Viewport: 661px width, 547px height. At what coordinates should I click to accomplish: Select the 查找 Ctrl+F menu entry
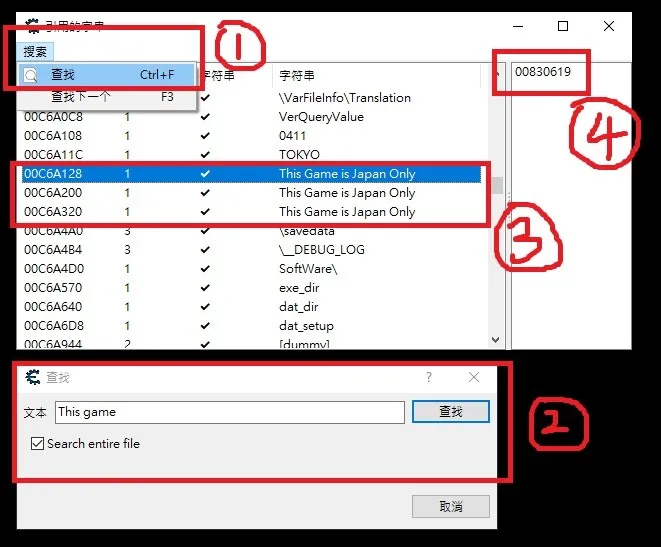click(x=100, y=75)
